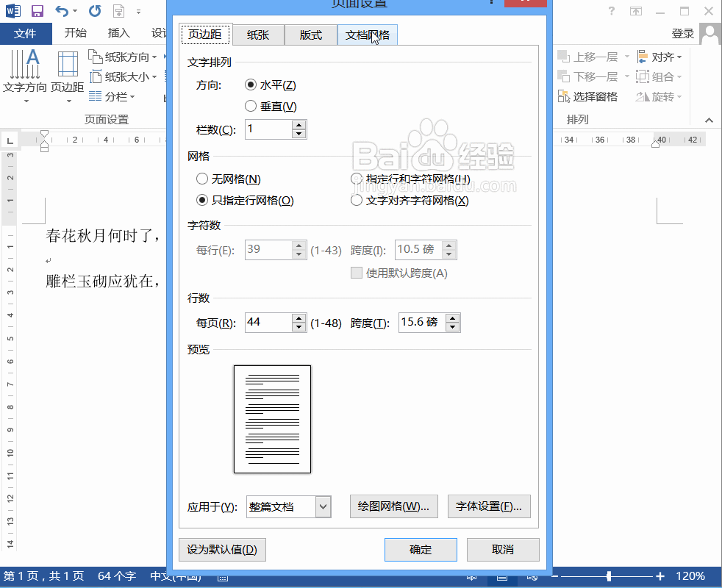Viewport: 722px width, 588px height.
Task: Select the 无网格(N) grid option
Action: [202, 179]
